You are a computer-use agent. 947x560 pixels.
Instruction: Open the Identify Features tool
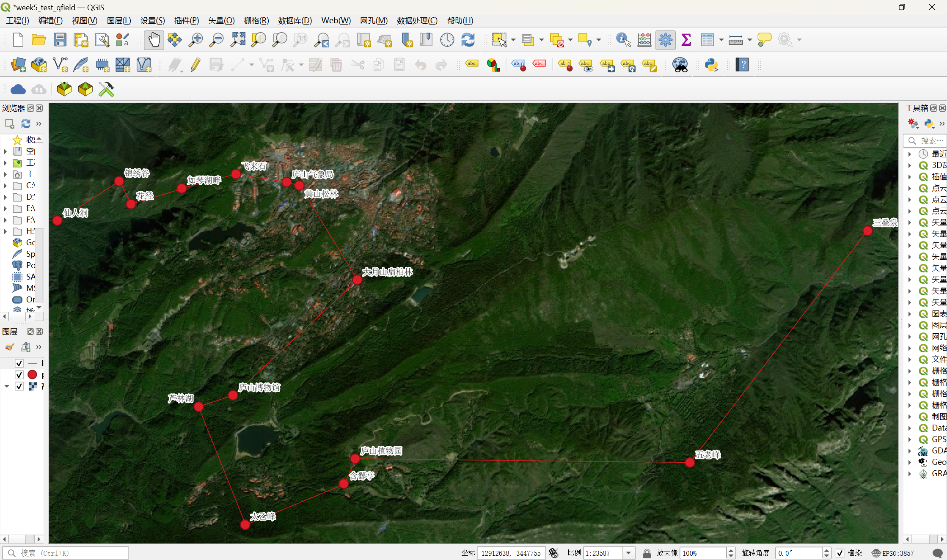point(623,40)
